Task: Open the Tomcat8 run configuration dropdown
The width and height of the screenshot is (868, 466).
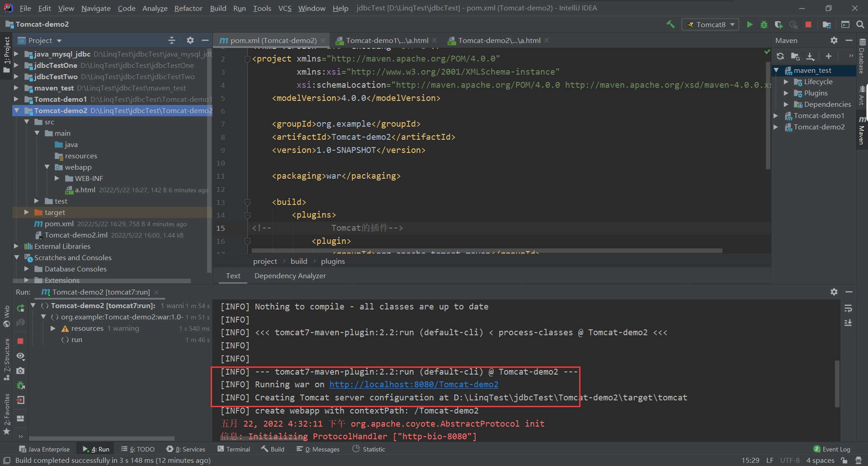Action: 710,24
